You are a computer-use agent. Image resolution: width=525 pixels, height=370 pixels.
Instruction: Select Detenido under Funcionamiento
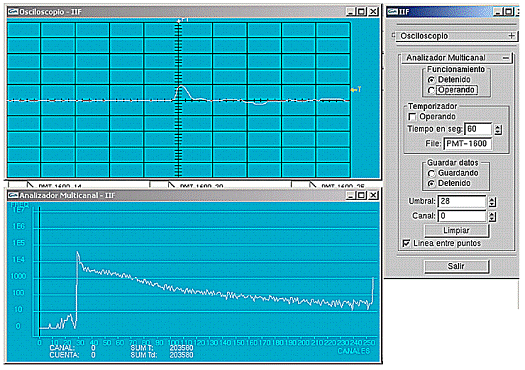(431, 80)
